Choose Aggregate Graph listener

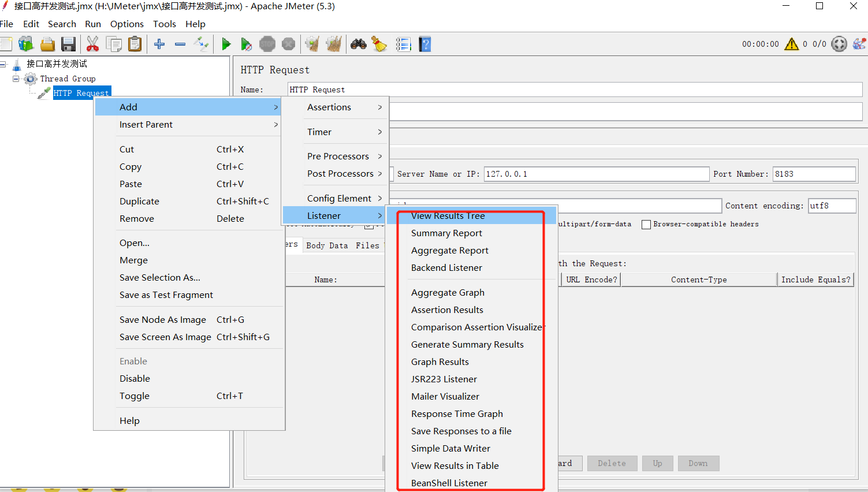pyautogui.click(x=471, y=292)
